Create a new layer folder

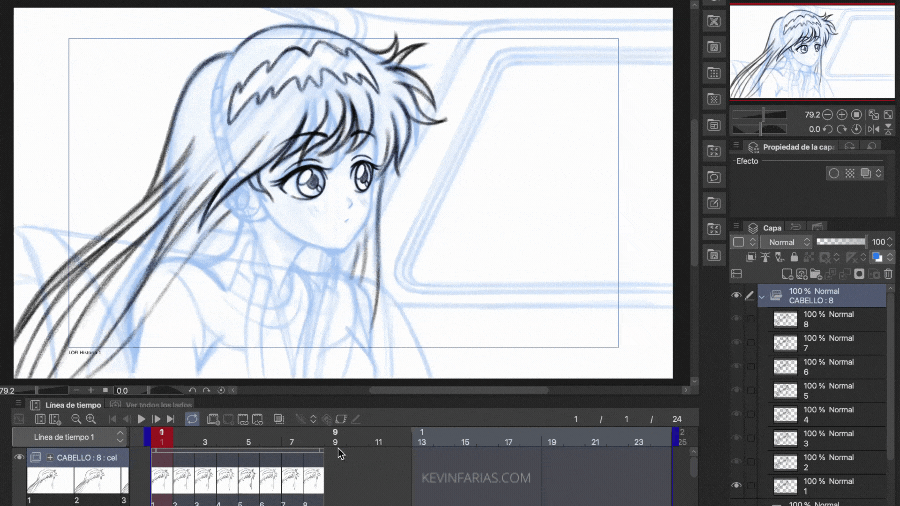tap(816, 274)
